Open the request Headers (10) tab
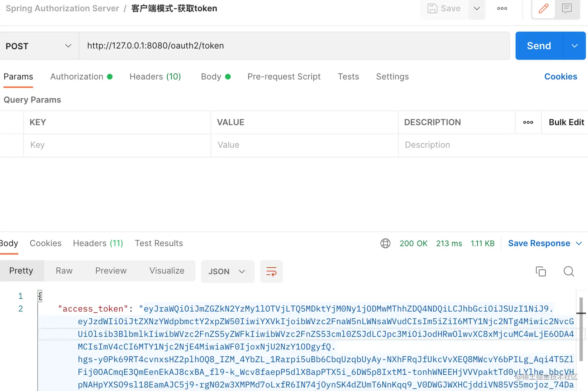Screen dimensions: 588x391 155,77
